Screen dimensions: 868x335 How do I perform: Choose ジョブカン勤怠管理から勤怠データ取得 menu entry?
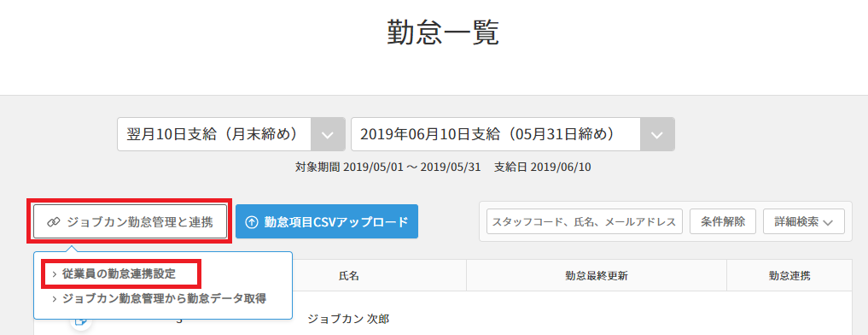(x=160, y=299)
